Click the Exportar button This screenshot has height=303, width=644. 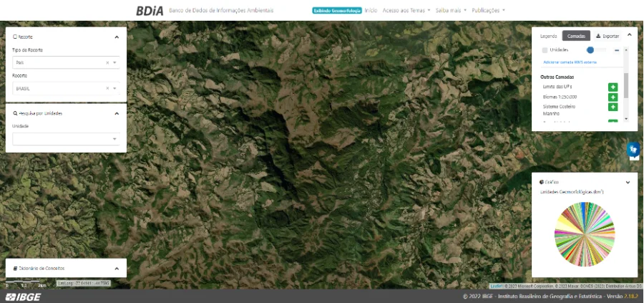coord(607,37)
